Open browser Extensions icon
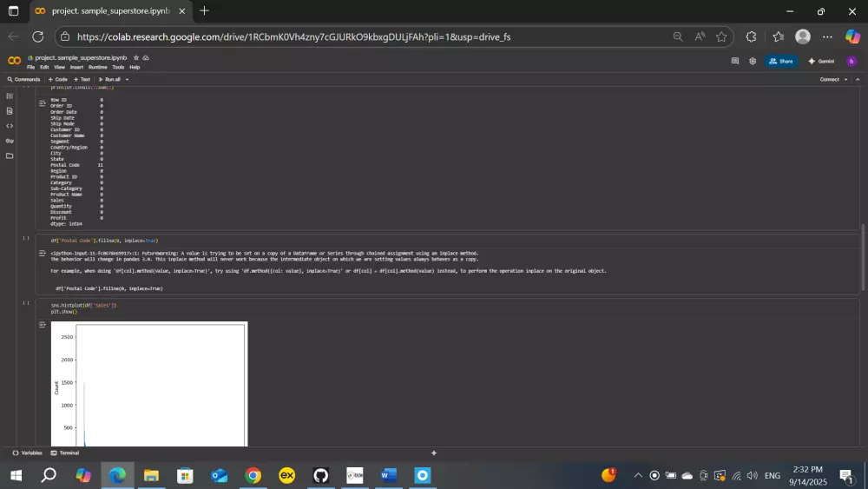This screenshot has height=489, width=868. pyautogui.click(x=751, y=36)
